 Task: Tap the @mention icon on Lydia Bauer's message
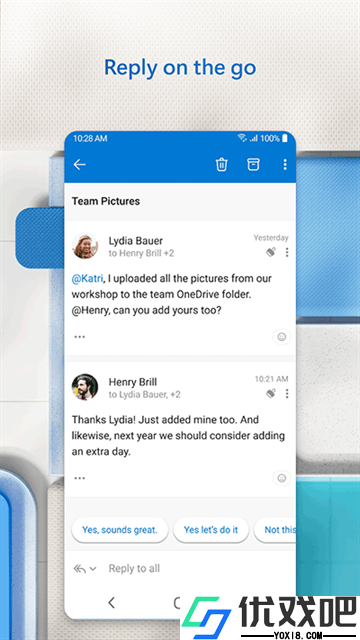[x=271, y=252]
